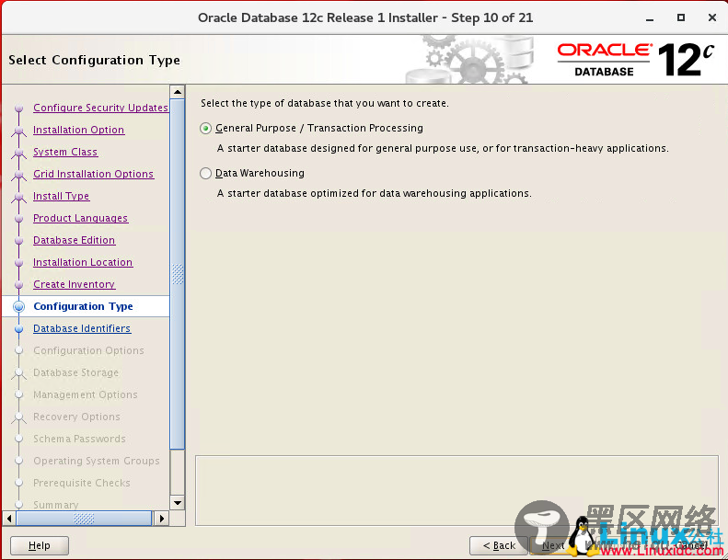Click the disabled Management Options step
The width and height of the screenshot is (728, 560).
pos(86,394)
